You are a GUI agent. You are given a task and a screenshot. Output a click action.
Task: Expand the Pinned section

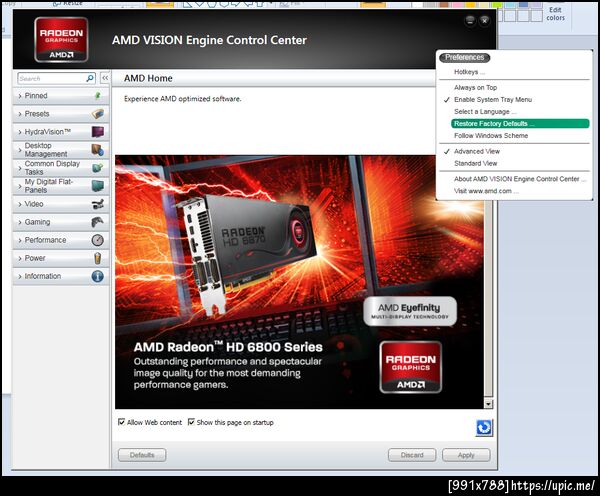(x=61, y=96)
